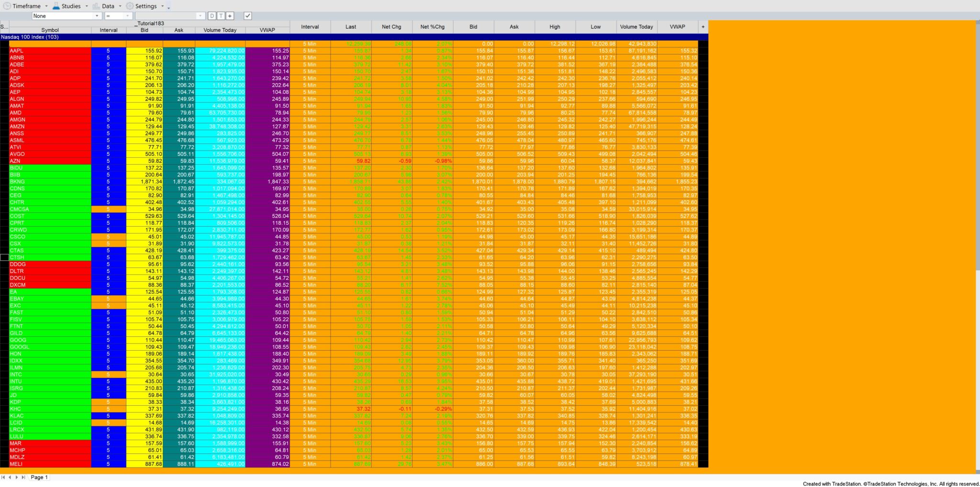
Task: Toggle the filter apply checkbox
Action: 247,16
